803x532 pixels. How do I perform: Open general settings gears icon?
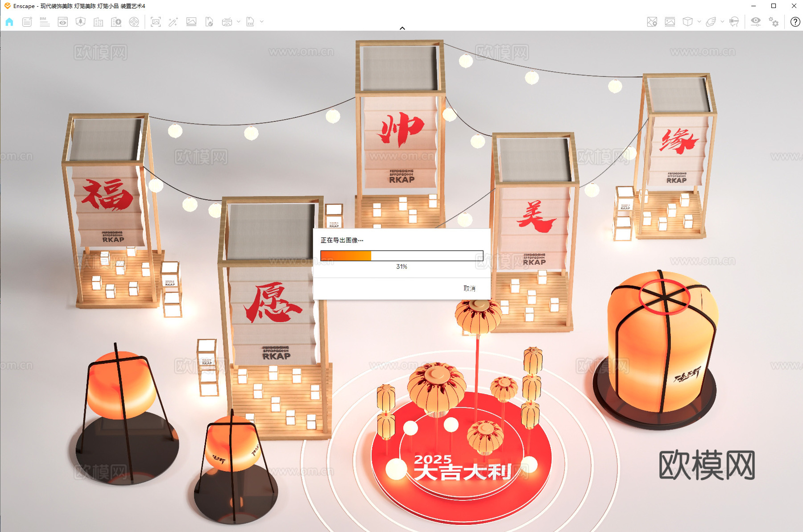[774, 21]
